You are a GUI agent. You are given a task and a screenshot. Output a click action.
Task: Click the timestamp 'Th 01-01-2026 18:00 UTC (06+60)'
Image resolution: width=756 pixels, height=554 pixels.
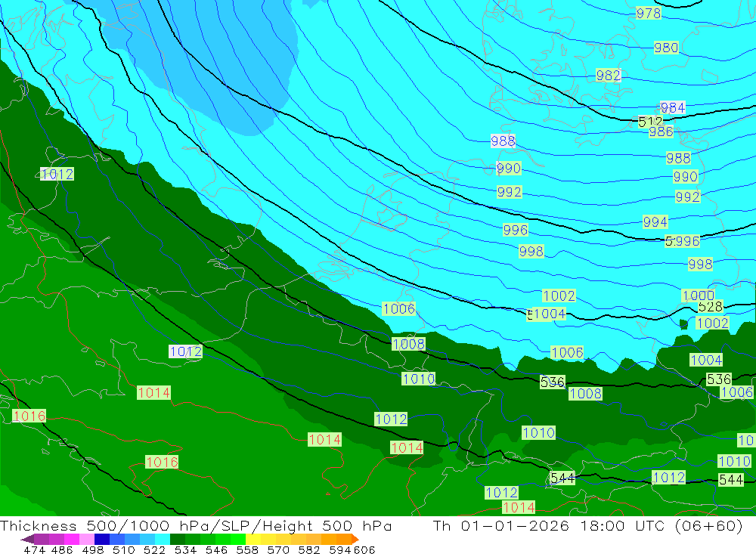click(x=587, y=525)
